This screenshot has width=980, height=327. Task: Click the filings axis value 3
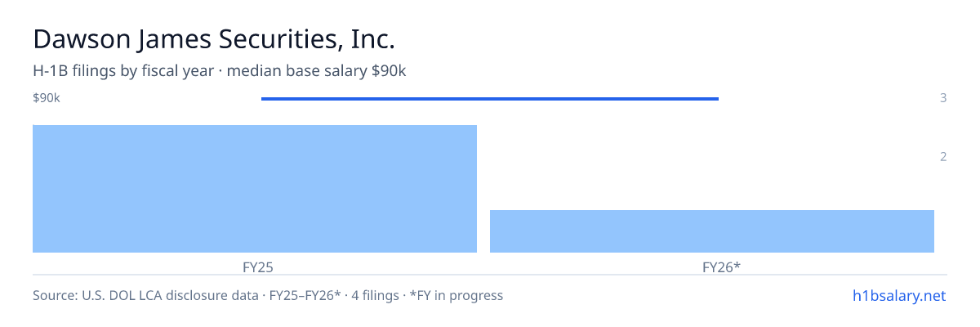click(943, 98)
